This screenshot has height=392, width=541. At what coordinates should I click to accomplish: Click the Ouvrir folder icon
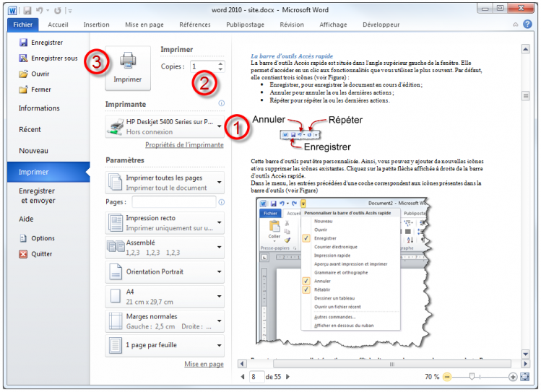pos(24,74)
